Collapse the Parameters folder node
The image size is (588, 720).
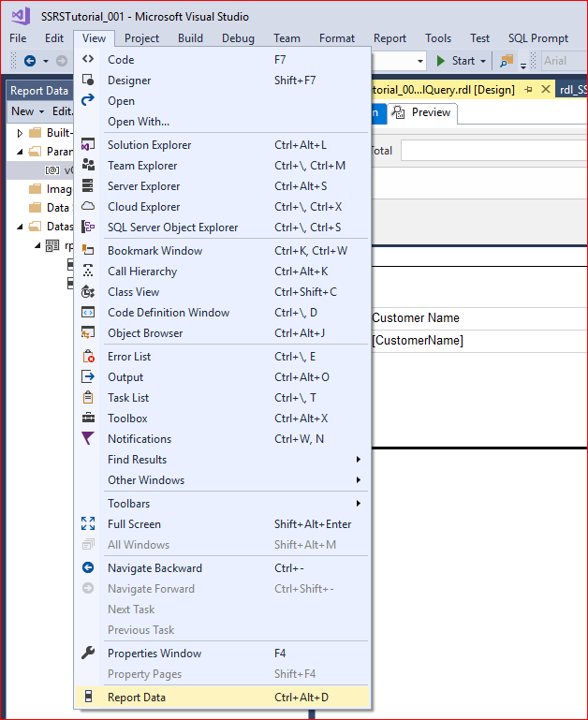click(20, 152)
